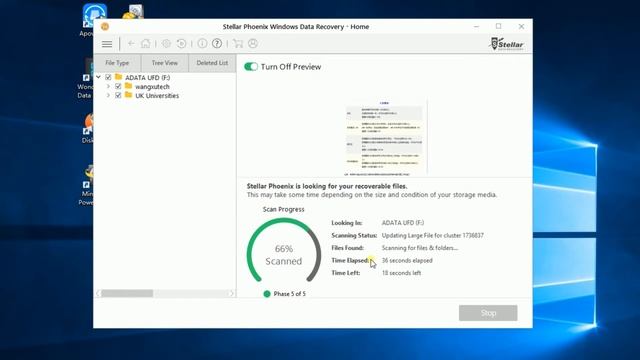
Task: Click the '36 seconds elapsed' value
Action: coord(407,260)
